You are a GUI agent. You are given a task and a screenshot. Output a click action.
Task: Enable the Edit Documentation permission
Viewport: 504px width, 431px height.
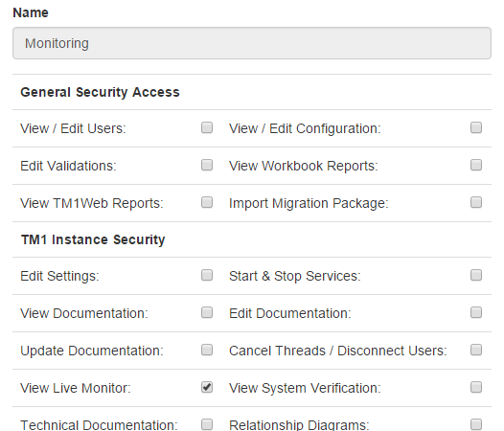(476, 312)
